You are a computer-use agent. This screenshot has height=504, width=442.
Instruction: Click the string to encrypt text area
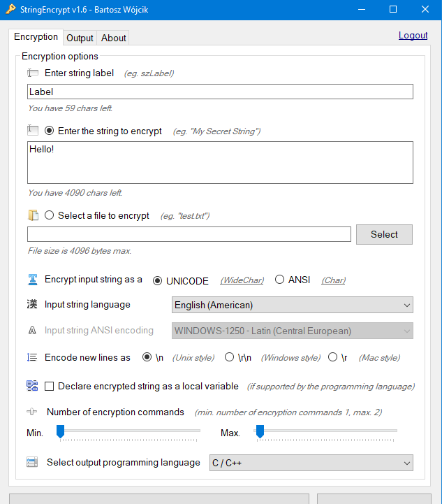(x=220, y=162)
